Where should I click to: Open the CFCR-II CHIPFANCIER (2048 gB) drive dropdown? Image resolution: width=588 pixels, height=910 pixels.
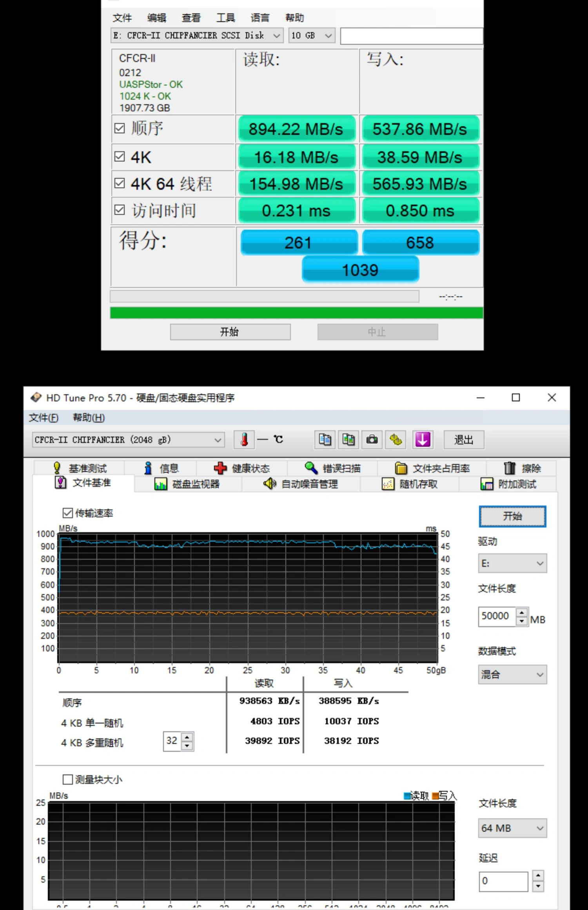(129, 440)
